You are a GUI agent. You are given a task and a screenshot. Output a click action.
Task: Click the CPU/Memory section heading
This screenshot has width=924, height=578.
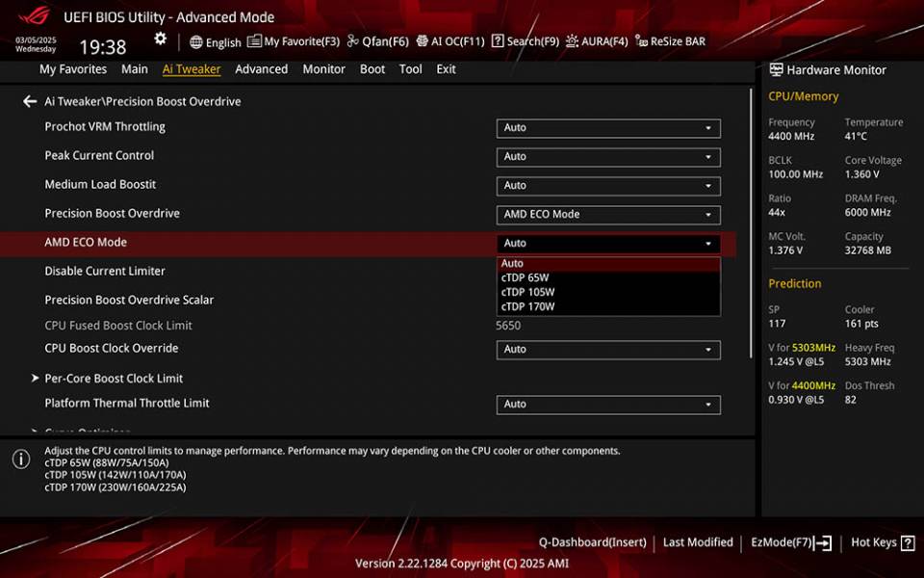pyautogui.click(x=803, y=96)
